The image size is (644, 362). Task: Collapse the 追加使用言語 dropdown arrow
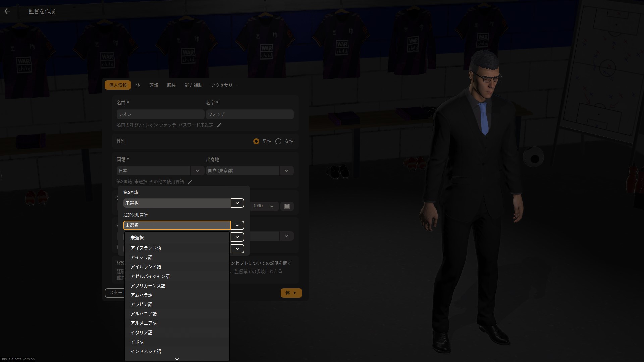point(237,225)
